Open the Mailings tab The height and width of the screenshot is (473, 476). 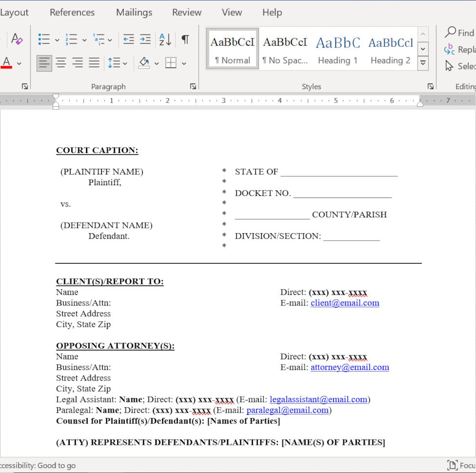click(134, 12)
